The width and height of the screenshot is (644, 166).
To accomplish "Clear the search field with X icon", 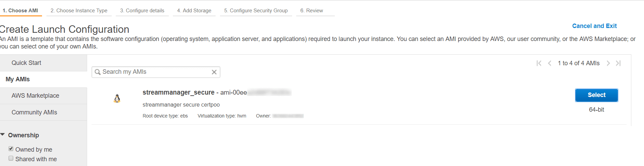I will (214, 72).
